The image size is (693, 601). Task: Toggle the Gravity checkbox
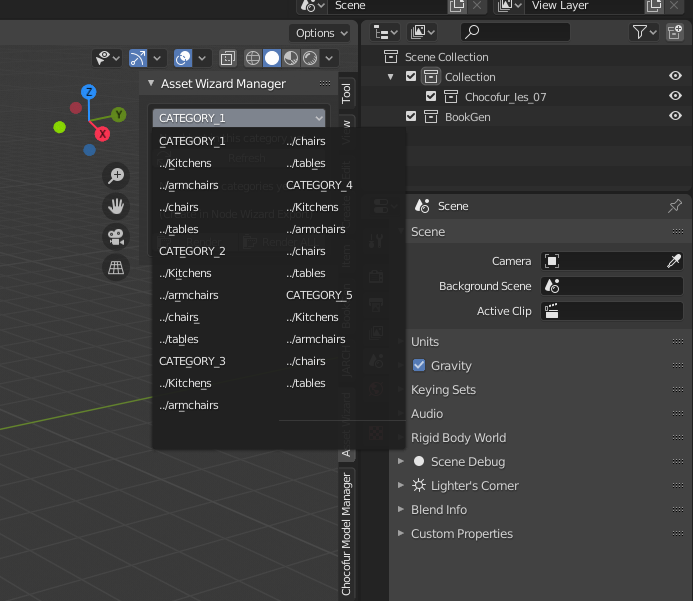419,365
